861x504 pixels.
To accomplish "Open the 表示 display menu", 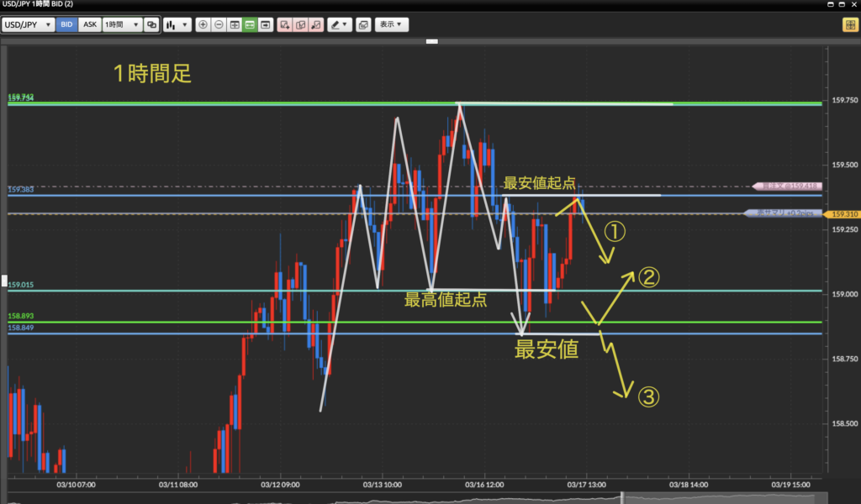I will (391, 25).
